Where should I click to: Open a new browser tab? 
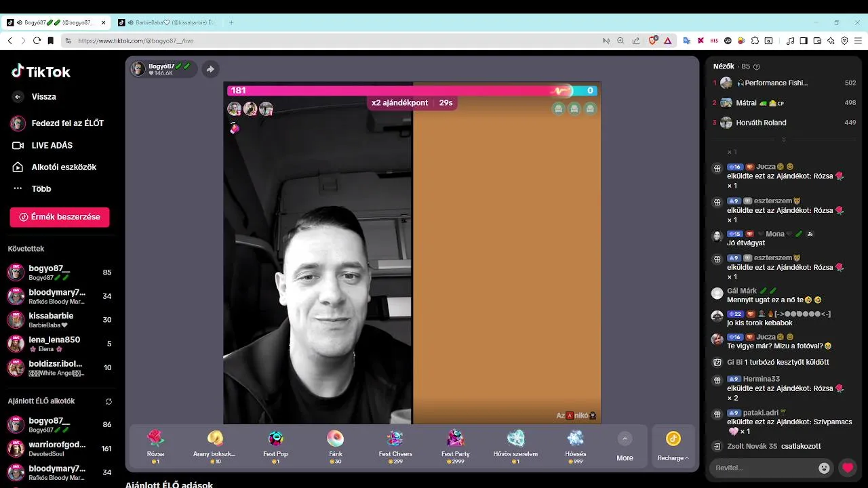coord(231,22)
